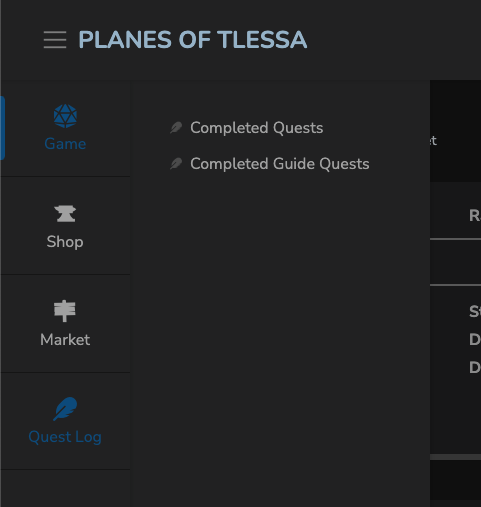Viewport: 481px width, 507px height.
Task: Click the Game label in sidebar
Action: (x=65, y=144)
